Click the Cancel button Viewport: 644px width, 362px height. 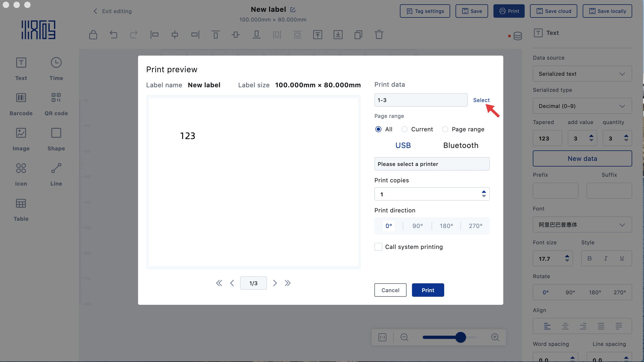click(x=390, y=290)
